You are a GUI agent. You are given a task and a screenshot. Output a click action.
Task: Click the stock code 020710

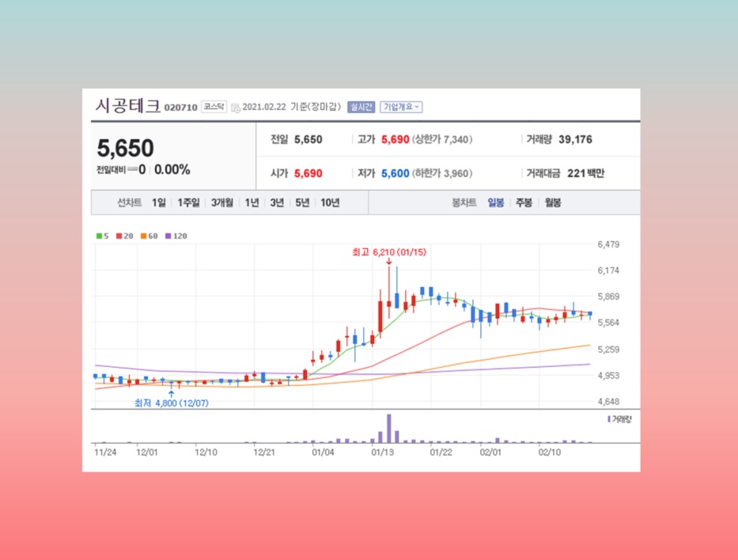180,108
